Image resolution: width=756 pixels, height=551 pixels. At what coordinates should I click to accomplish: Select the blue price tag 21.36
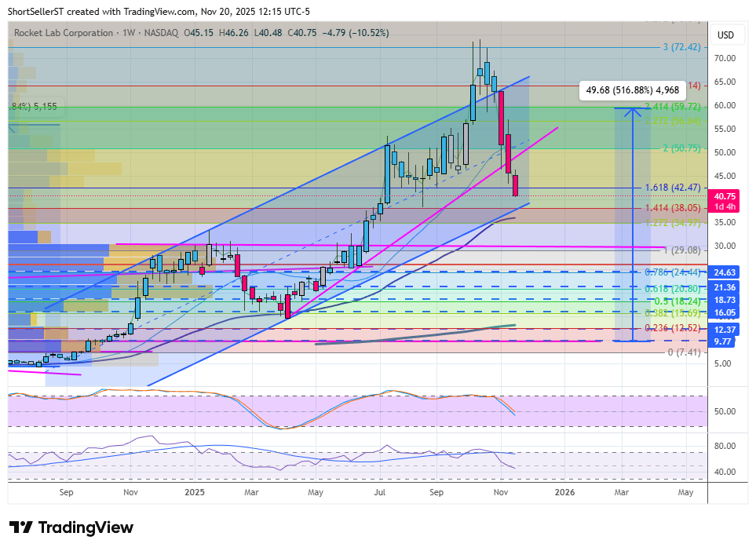pyautogui.click(x=725, y=287)
